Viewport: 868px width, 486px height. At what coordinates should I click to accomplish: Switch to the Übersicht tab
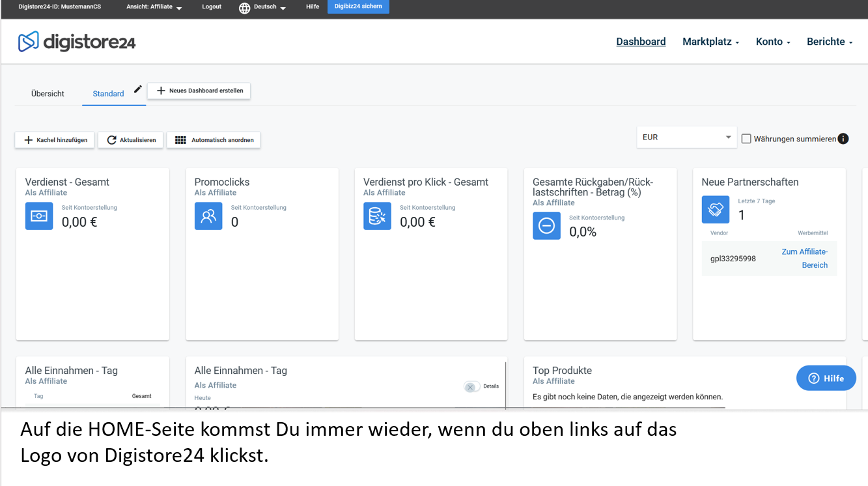pyautogui.click(x=48, y=94)
